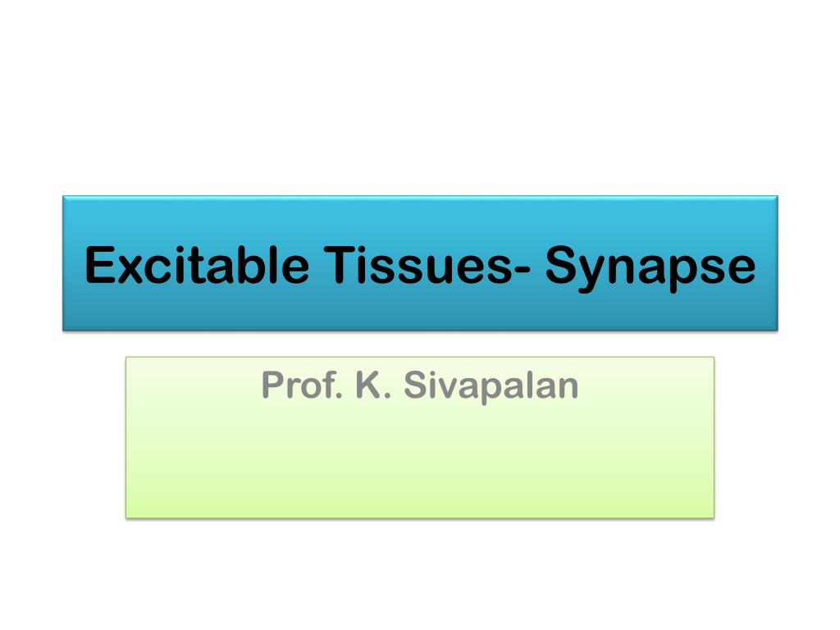This screenshot has width=840, height=630.
Task: Click the word "Synapse" in the title
Action: click(x=651, y=268)
